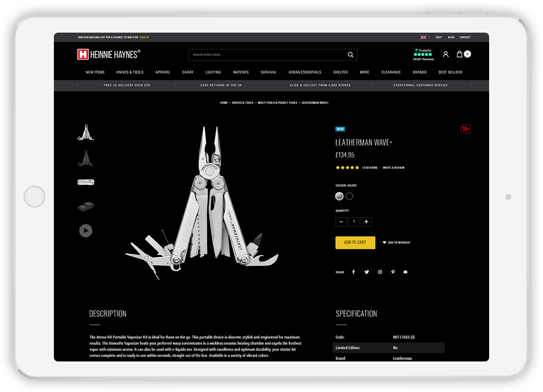Click the search magnifier icon
The height and width of the screenshot is (392, 543).
point(350,55)
